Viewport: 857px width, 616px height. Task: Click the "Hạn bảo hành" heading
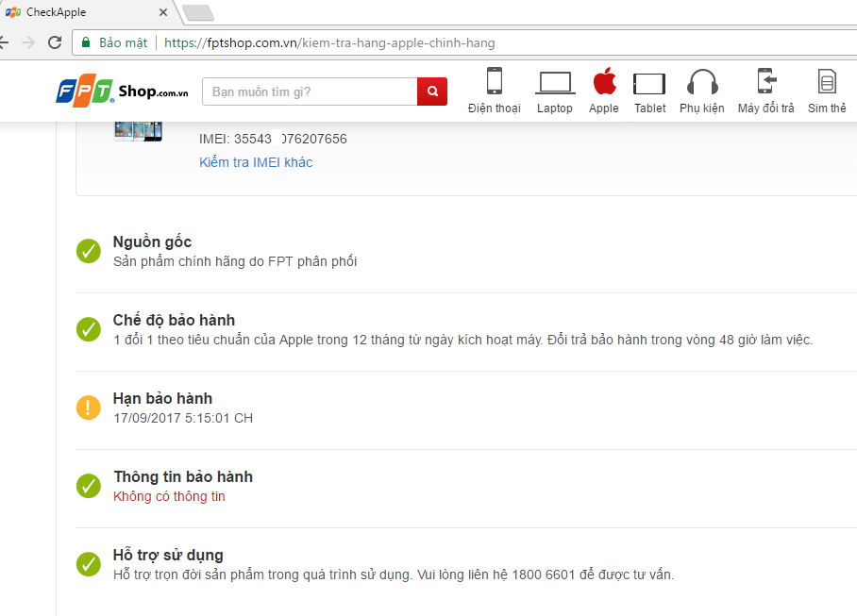click(x=162, y=398)
